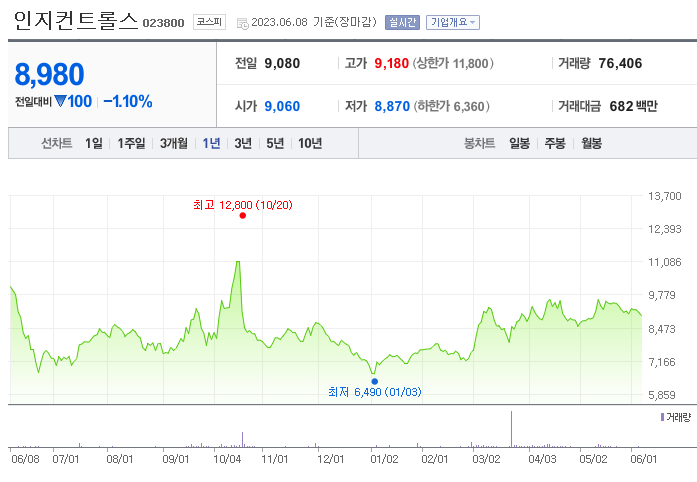Select the 10년 line chart tab
This screenshot has height=482, width=697.
(x=310, y=143)
